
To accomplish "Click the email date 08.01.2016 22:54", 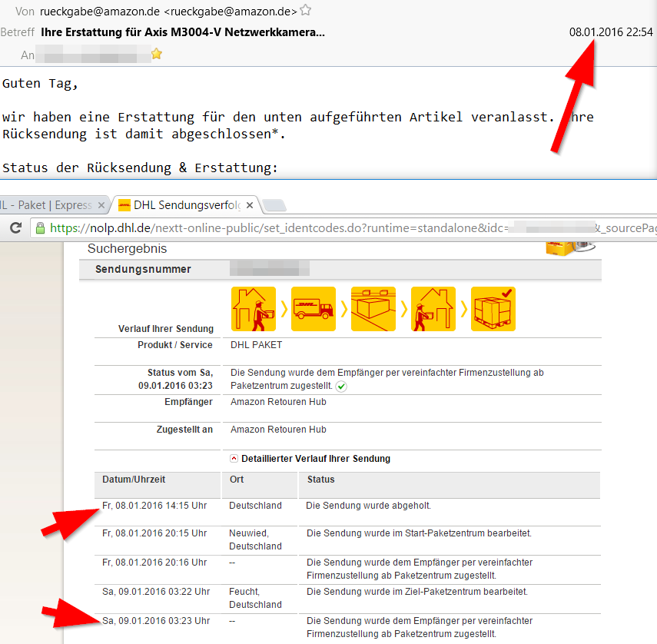I will 611,32.
